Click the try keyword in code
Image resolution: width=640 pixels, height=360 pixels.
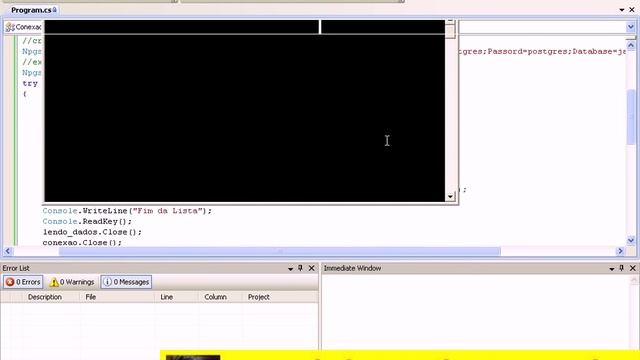pos(30,83)
